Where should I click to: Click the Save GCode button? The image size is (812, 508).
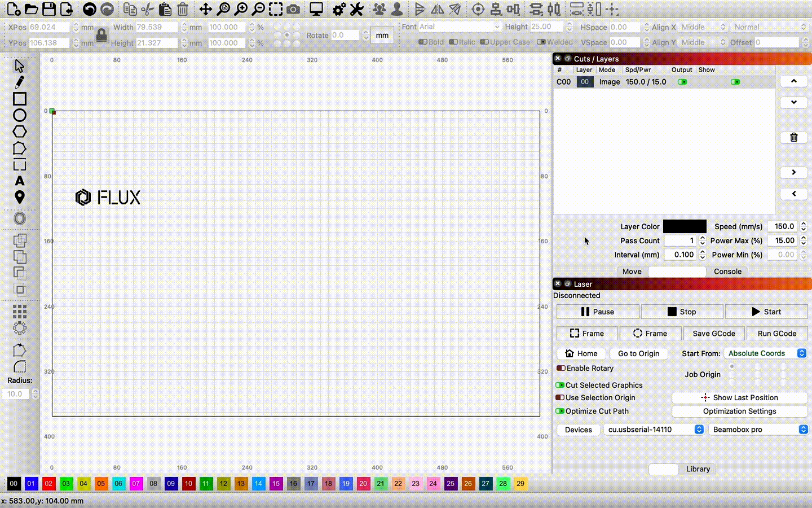pos(714,334)
